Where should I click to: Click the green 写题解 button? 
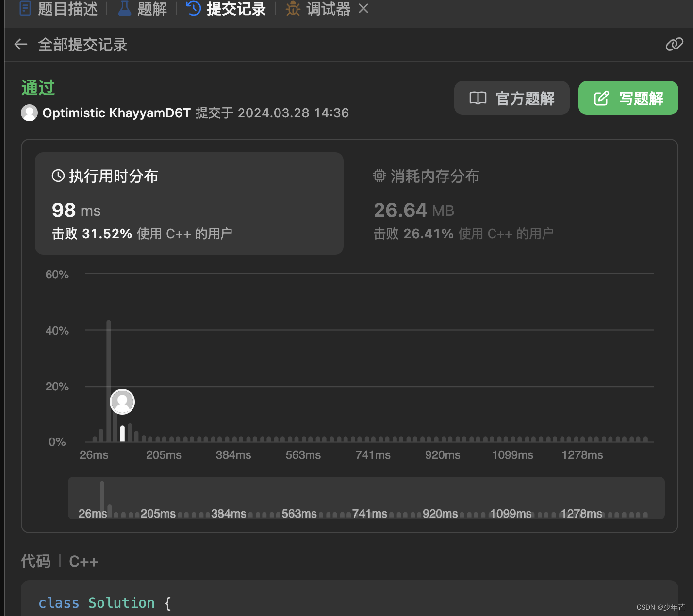[x=628, y=98]
